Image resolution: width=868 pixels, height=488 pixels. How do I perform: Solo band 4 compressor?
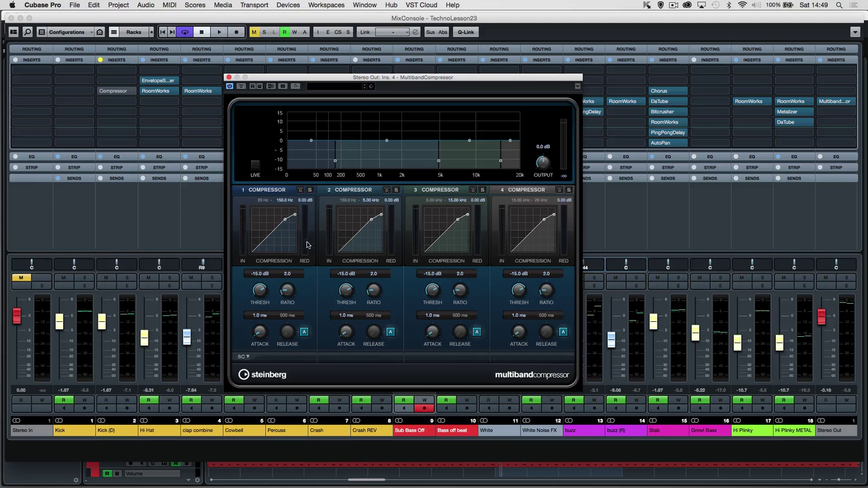[x=569, y=190]
